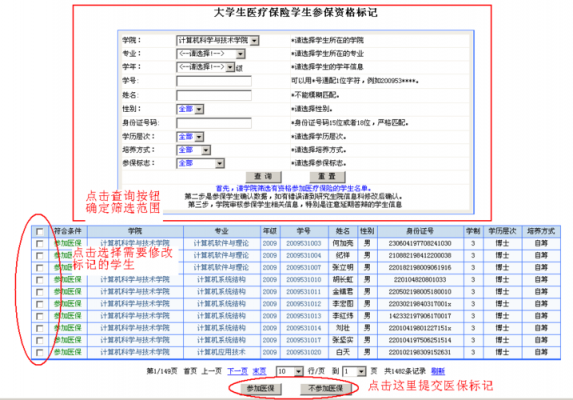This screenshot has width=573, height=400.
Task: Tick the select-all checkbox in the table header
Action: (39, 232)
